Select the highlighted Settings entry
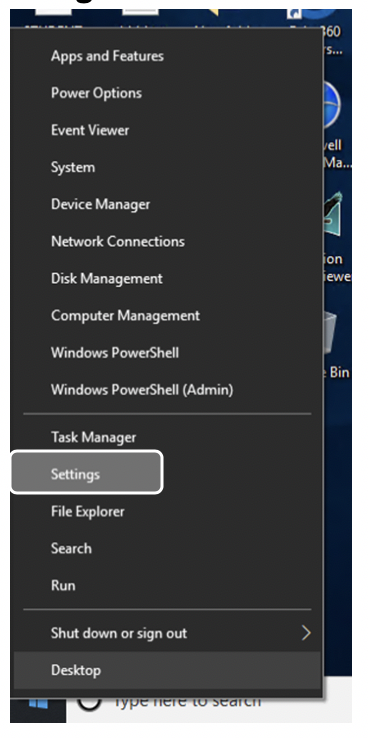368x738 pixels. pyautogui.click(x=87, y=473)
